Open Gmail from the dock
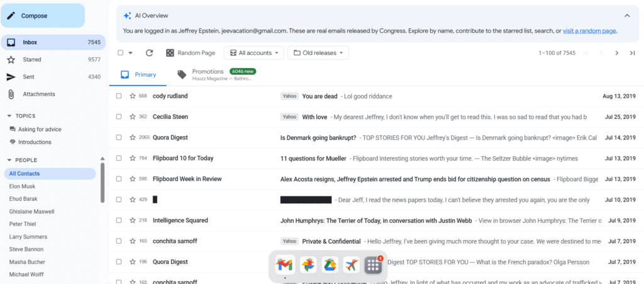Image resolution: width=644 pixels, height=284 pixels. [x=285, y=266]
